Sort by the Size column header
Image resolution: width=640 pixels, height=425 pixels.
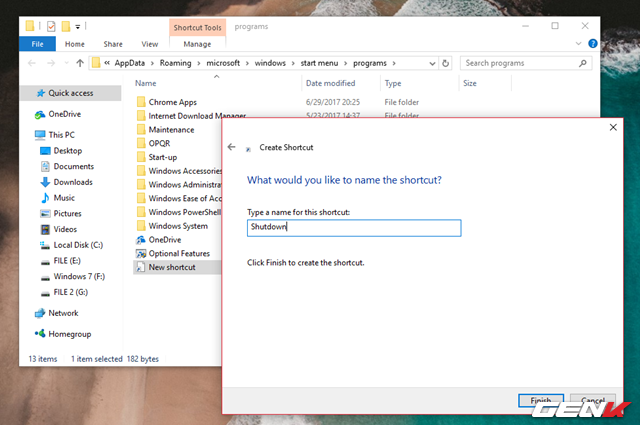click(x=469, y=83)
